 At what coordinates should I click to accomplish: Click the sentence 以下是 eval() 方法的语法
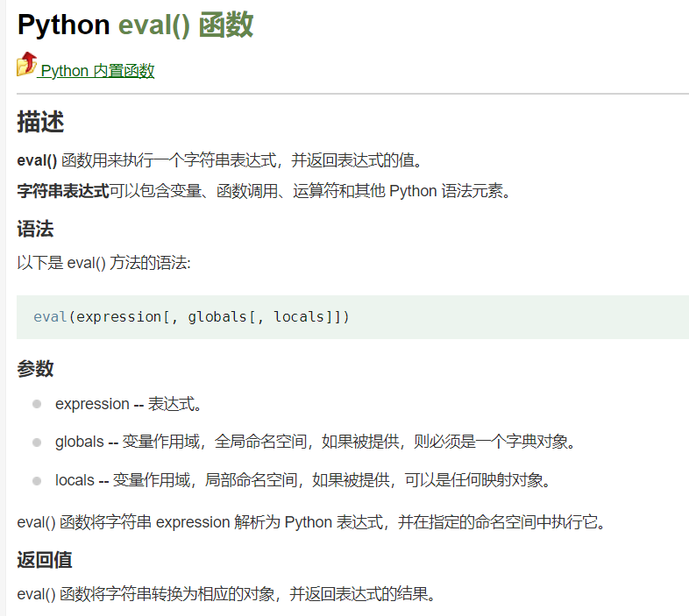pos(103,262)
